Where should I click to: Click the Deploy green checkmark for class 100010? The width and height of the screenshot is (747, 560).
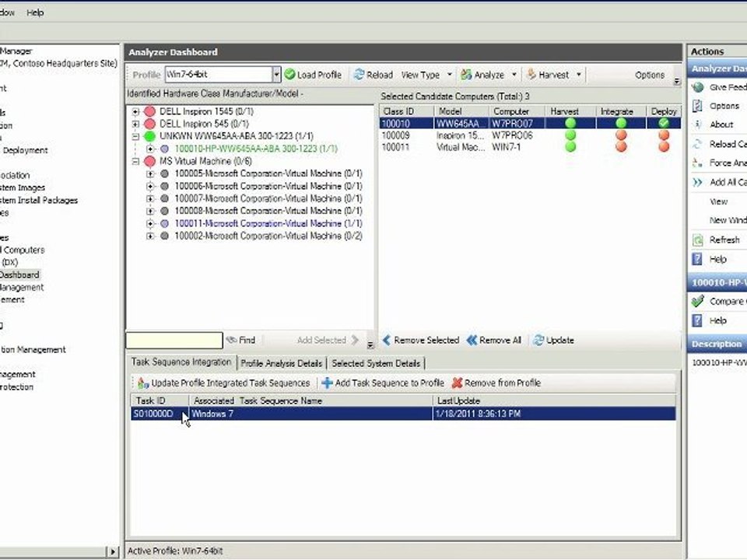[664, 124]
